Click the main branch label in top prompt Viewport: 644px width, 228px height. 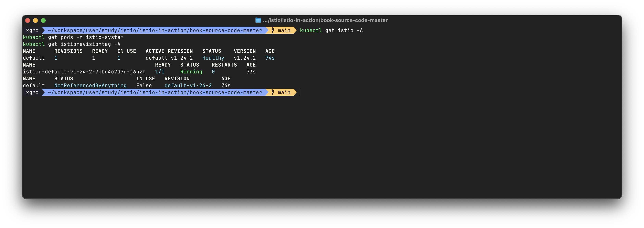[x=284, y=30]
